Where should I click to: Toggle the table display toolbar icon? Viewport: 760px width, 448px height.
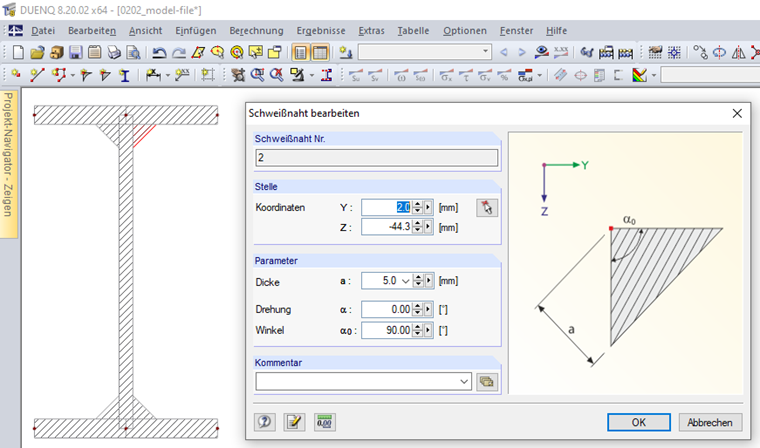[320, 52]
